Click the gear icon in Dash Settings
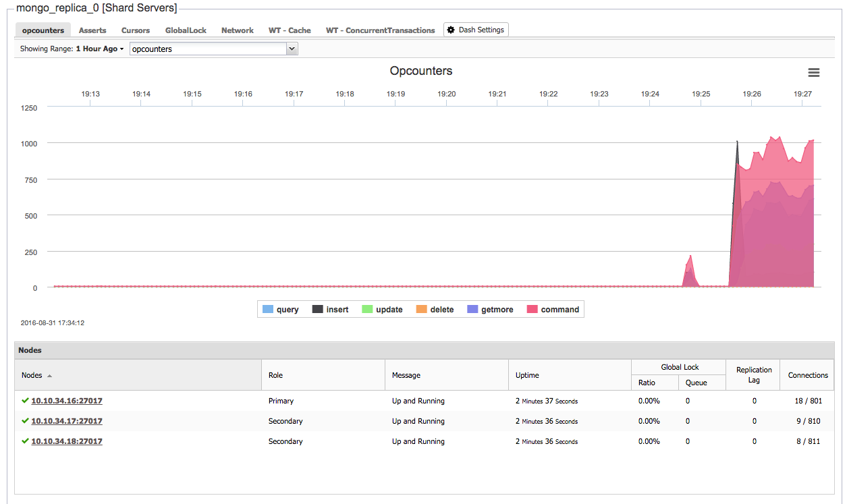Viewport: 847px width, 504px height. tap(451, 30)
